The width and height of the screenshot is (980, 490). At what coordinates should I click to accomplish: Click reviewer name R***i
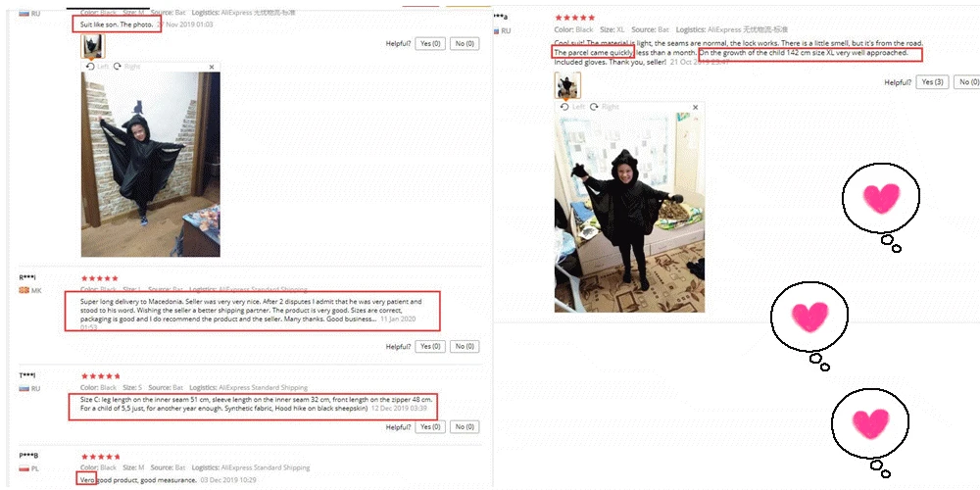coord(28,277)
